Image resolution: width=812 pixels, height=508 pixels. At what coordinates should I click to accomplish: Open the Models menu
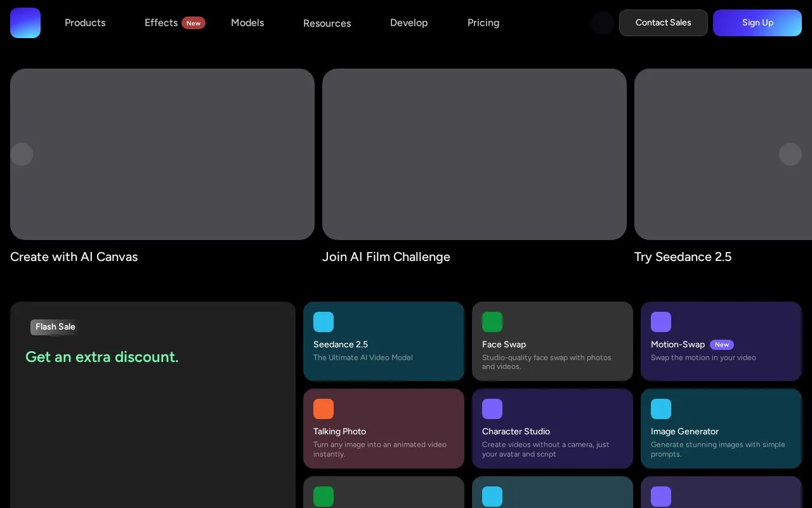point(247,23)
